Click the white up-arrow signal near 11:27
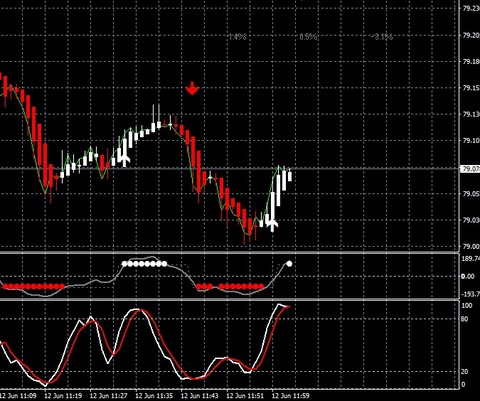 pyautogui.click(x=125, y=160)
